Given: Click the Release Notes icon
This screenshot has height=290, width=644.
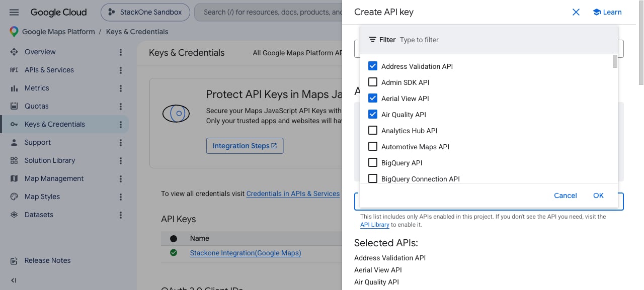Looking at the screenshot, I should pos(14,260).
